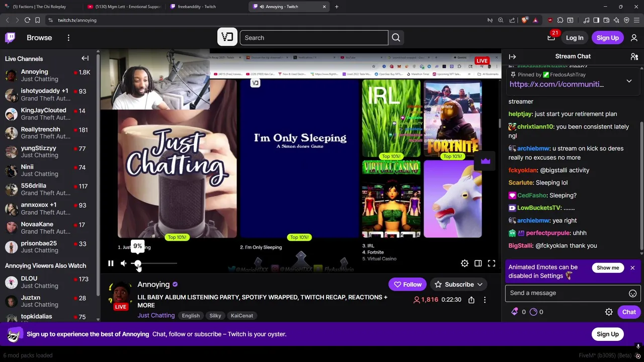
Task: Click the top Sign Up button
Action: tap(608, 38)
